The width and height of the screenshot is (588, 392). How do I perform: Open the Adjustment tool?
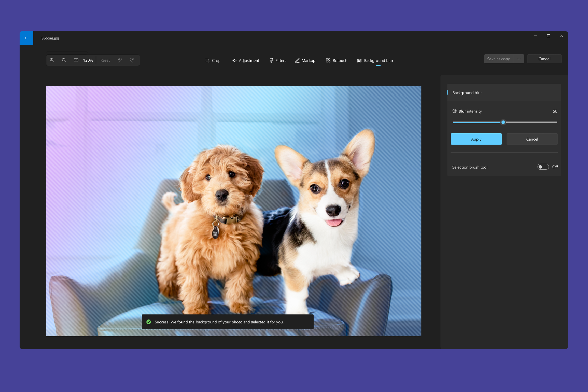(x=245, y=60)
